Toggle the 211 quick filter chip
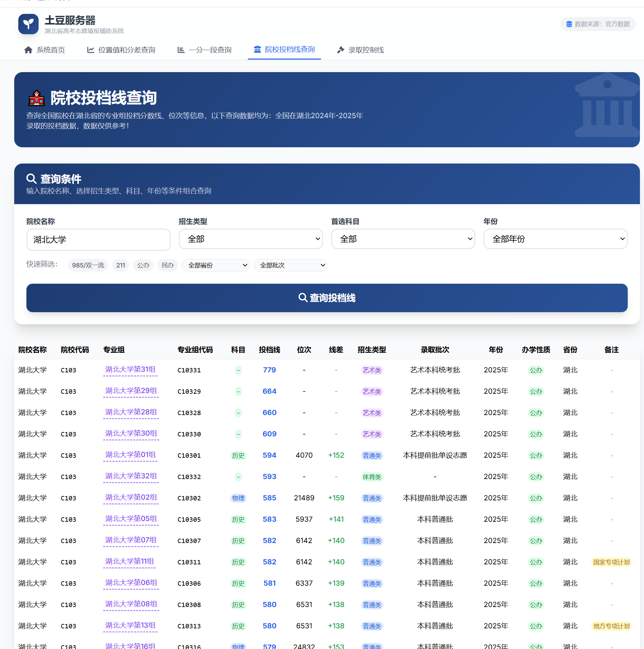This screenshot has height=649, width=644. point(121,265)
